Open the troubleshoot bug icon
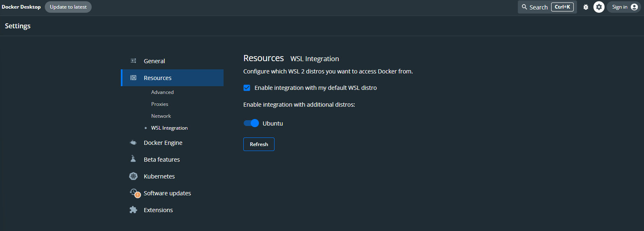Image resolution: width=644 pixels, height=231 pixels. point(586,7)
